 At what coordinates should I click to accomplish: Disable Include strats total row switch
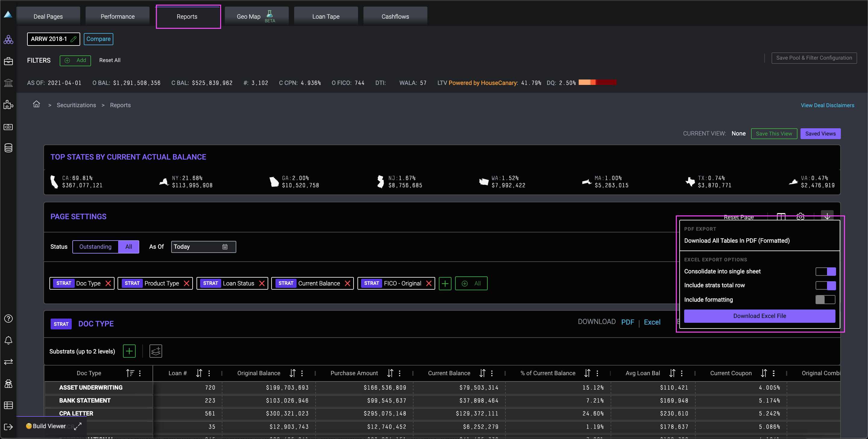825,285
